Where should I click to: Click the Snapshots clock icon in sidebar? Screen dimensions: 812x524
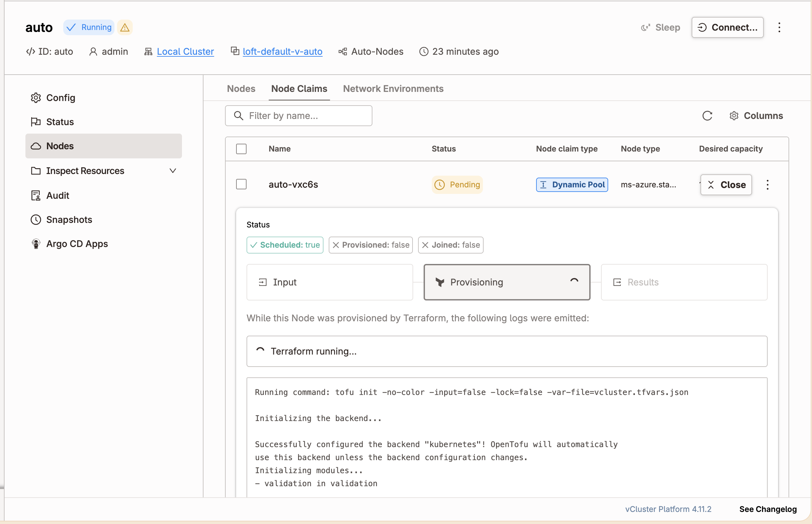point(36,219)
